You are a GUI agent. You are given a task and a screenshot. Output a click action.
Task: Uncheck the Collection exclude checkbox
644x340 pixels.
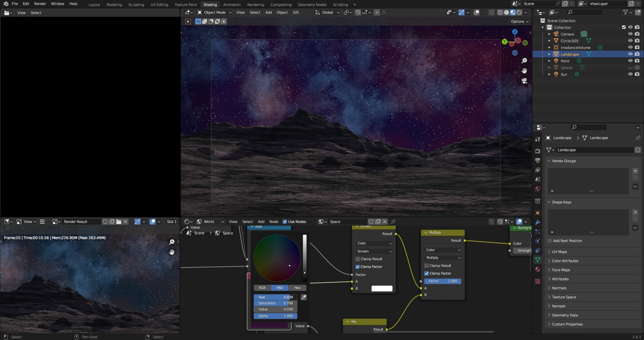(x=624, y=27)
